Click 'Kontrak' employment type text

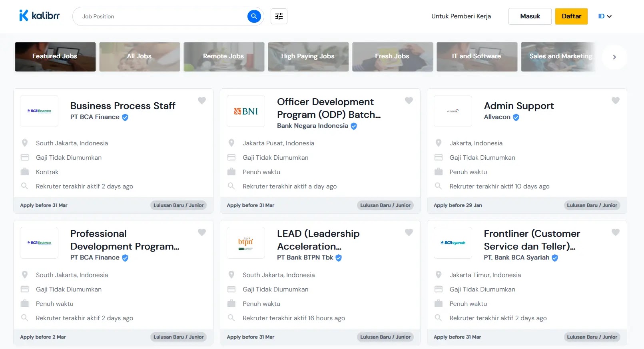point(47,172)
